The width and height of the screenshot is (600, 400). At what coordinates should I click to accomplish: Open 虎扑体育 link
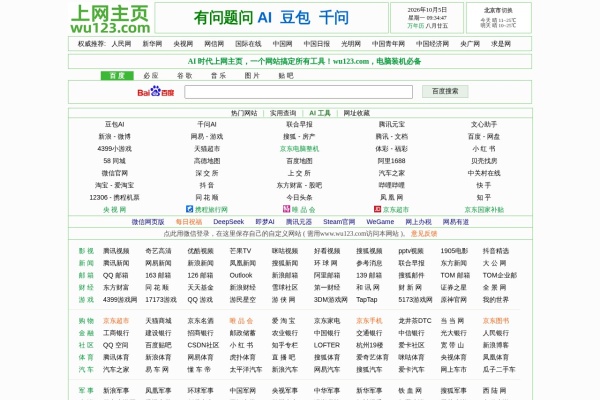(x=243, y=358)
